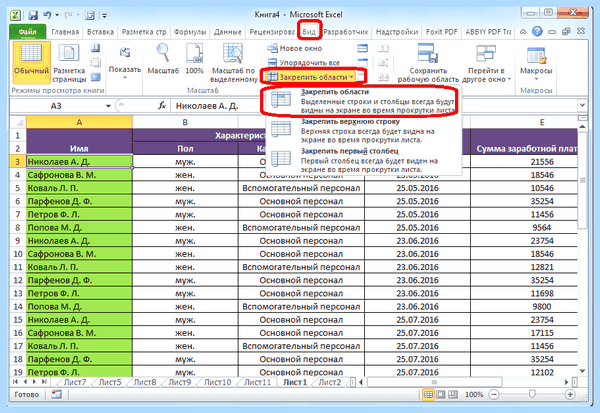Expand the Name Box dropdown arrow
600x413 pixels.
coord(108,106)
